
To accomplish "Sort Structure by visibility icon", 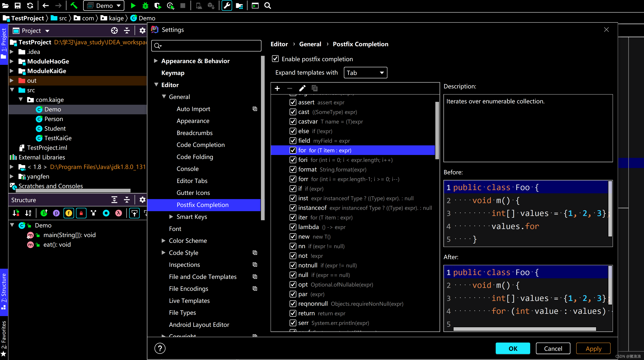I will (16, 213).
